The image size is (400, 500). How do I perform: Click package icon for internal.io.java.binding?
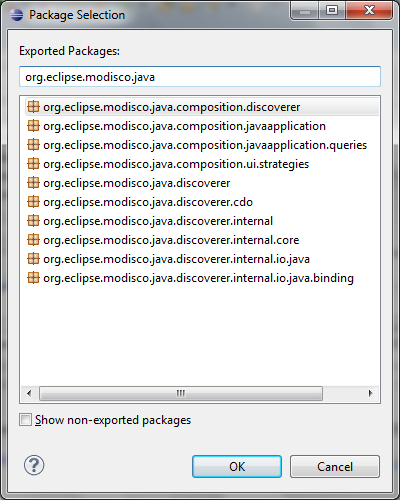coord(33,278)
